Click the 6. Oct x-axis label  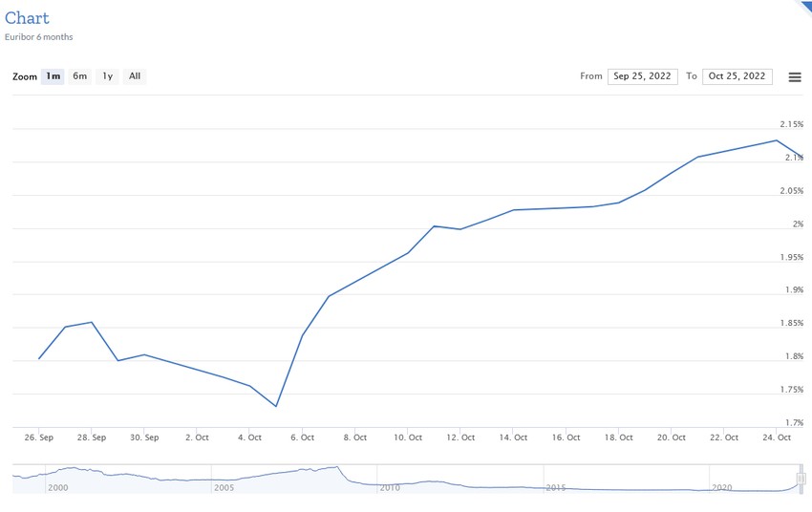tap(302, 437)
